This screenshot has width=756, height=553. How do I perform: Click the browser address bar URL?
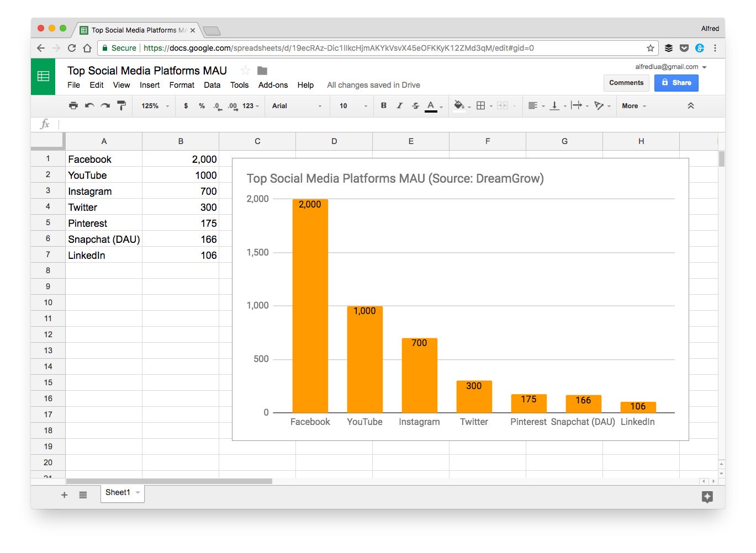coord(339,48)
